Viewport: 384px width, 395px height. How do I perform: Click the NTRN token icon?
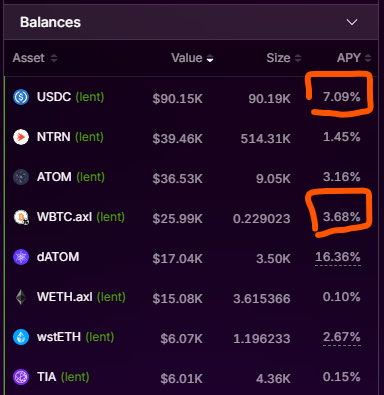tap(21, 137)
